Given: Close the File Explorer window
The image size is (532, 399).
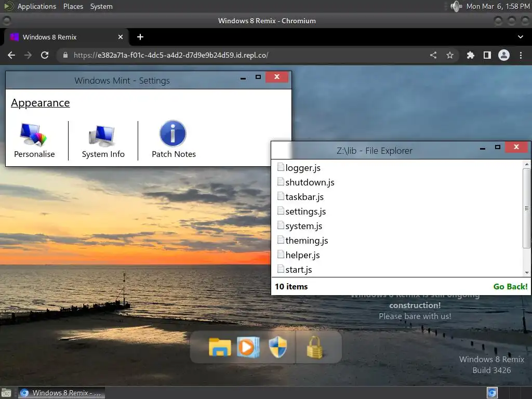Looking at the screenshot, I should pyautogui.click(x=516, y=147).
